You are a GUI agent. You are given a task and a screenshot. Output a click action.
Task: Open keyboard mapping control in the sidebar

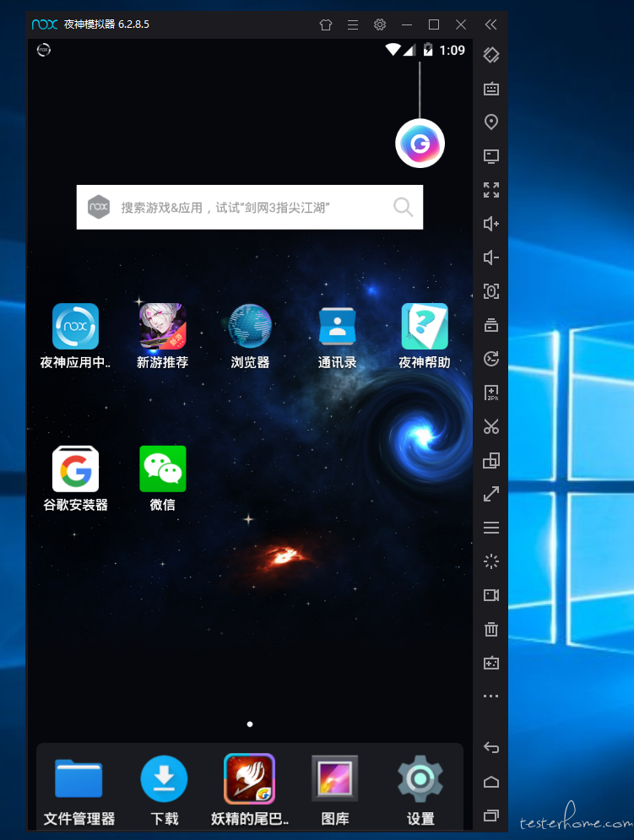[491, 89]
